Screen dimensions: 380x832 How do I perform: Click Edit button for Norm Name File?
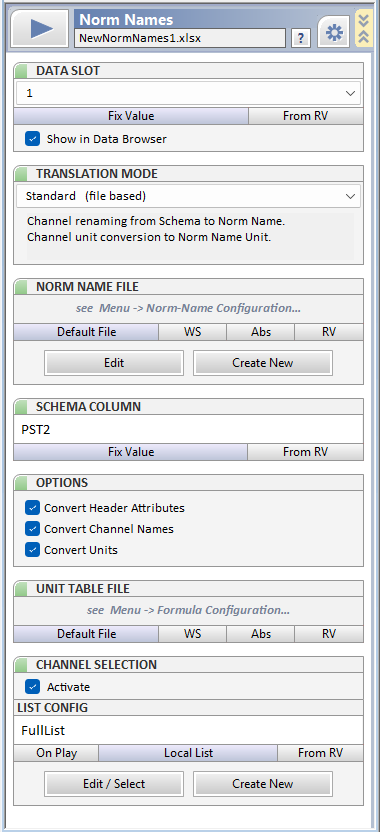point(114,363)
